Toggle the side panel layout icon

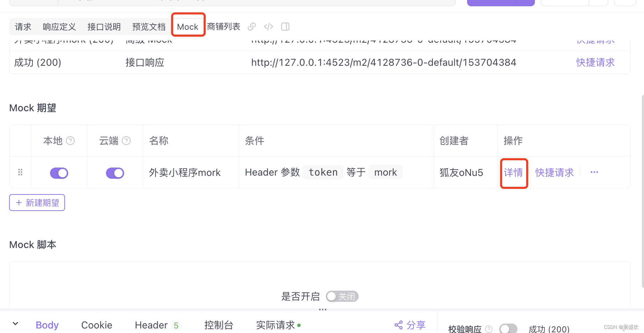285,27
